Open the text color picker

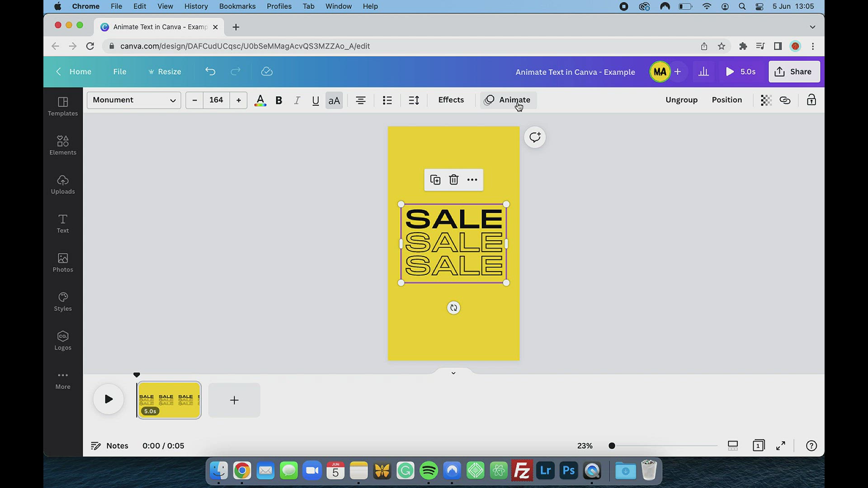260,100
